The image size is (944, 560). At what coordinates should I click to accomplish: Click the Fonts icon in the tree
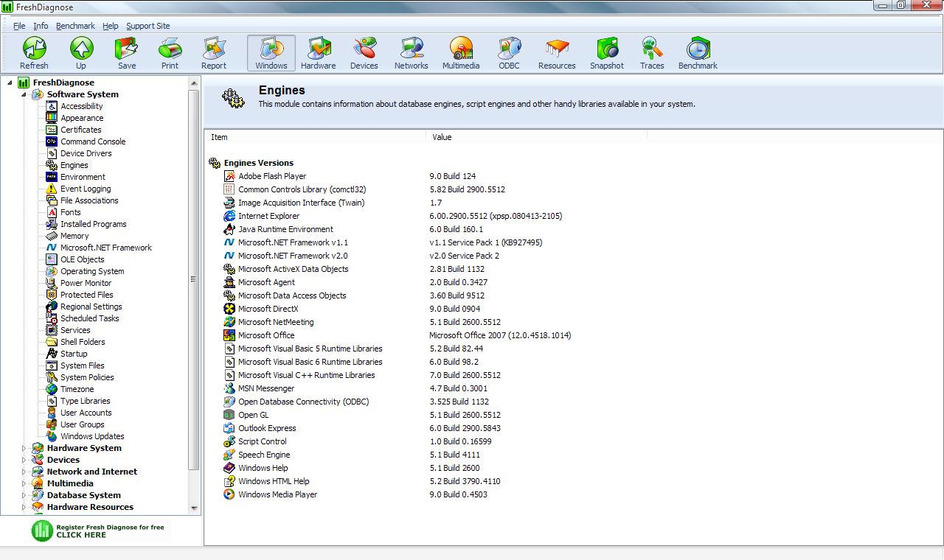click(x=52, y=212)
